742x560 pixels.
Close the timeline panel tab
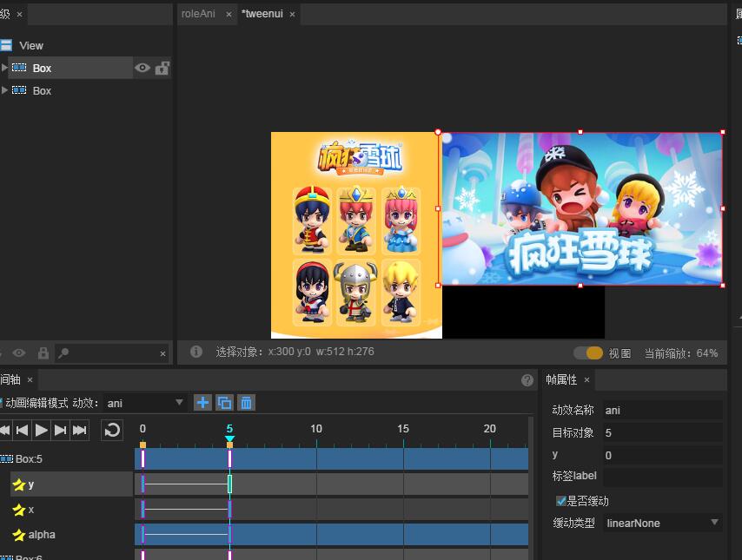(x=30, y=379)
